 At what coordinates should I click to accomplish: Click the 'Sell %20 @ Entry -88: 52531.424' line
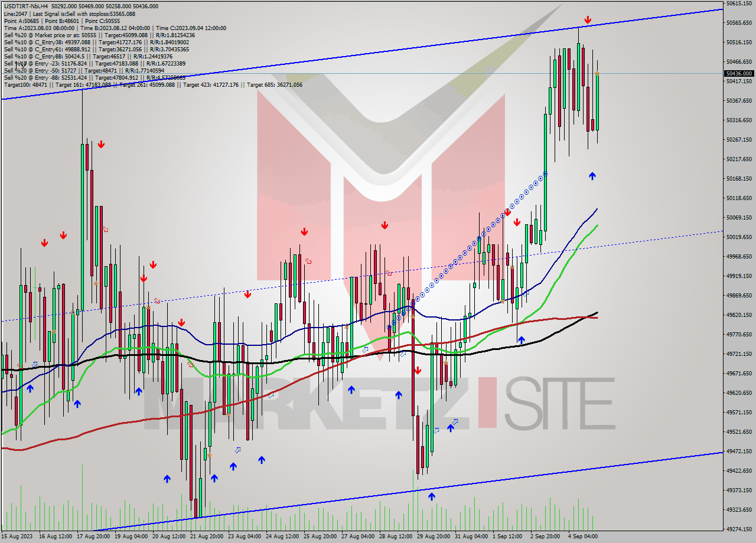click(94, 77)
